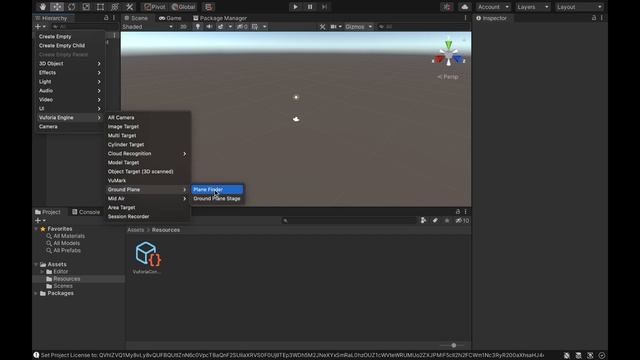Image resolution: width=640 pixels, height=360 pixels.
Task: Select the Move tool
Action: (57, 7)
